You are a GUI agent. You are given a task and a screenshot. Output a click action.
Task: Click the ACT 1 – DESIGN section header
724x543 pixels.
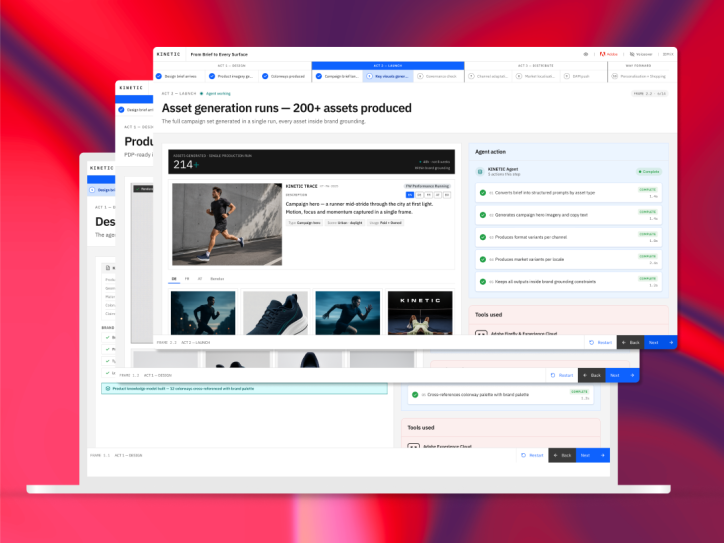[x=231, y=66]
